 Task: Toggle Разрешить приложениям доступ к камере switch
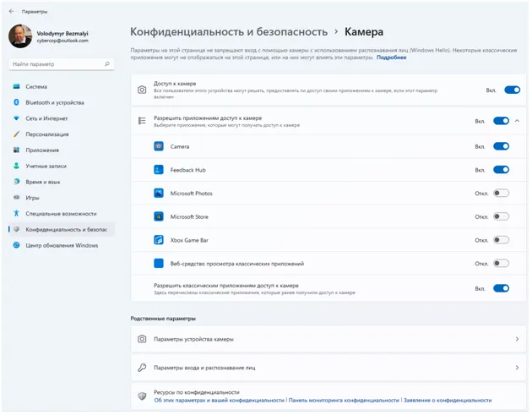tap(501, 121)
